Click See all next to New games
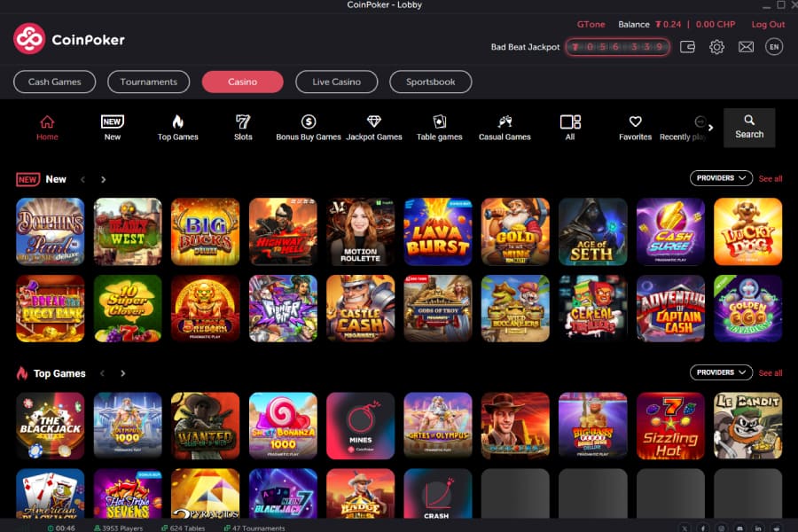798x532 pixels. pyautogui.click(x=770, y=178)
